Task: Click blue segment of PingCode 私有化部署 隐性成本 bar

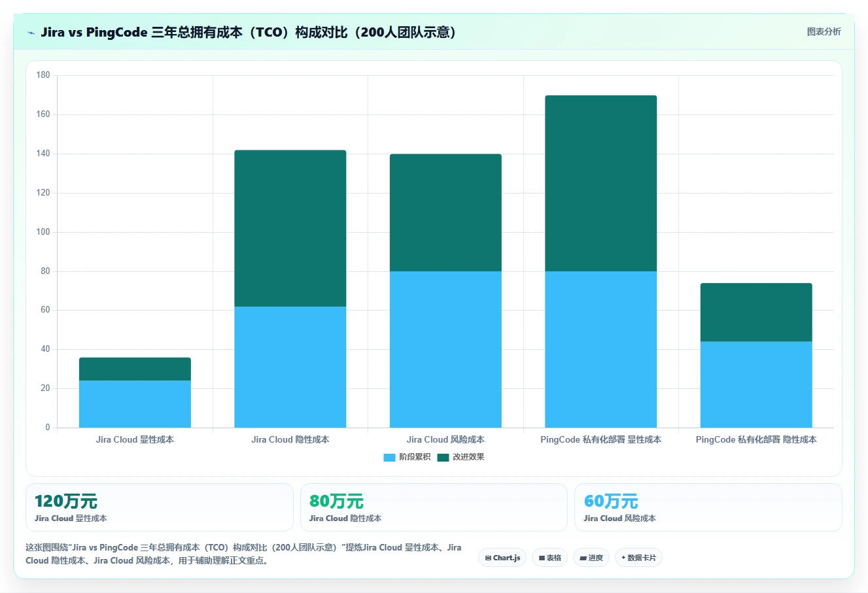Action: click(756, 384)
